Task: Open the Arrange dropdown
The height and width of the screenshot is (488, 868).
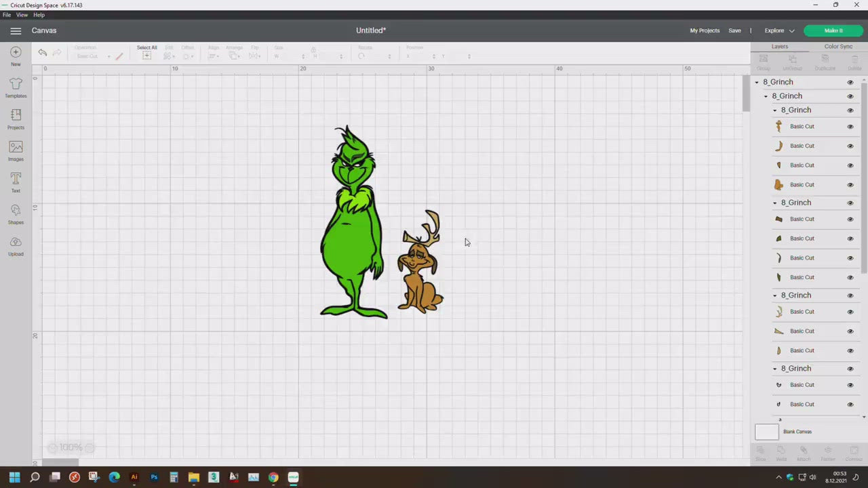Action: (234, 56)
